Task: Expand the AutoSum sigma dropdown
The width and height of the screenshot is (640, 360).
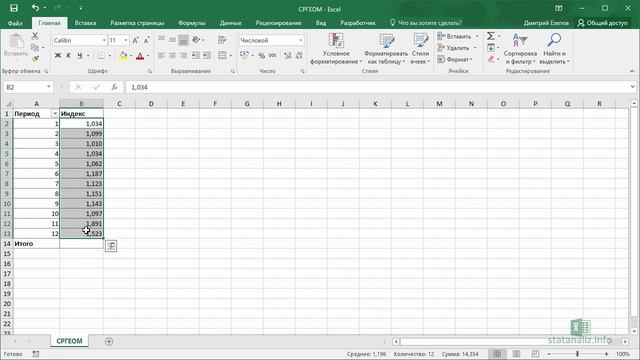Action: 499,36
